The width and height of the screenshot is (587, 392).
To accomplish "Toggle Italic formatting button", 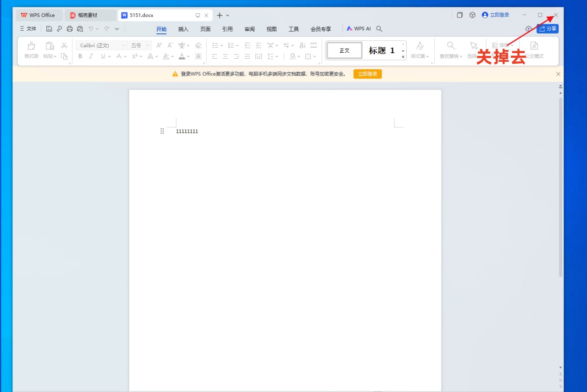I will (x=91, y=56).
